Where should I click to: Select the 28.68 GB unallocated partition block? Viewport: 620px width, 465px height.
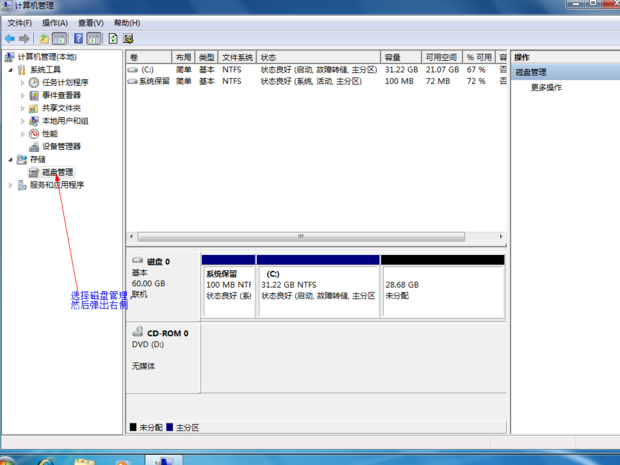coord(442,290)
